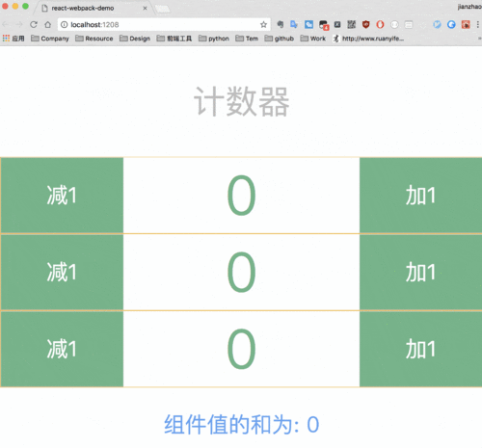
Task: Open the Google Translate extension icon
Action: pos(294,24)
